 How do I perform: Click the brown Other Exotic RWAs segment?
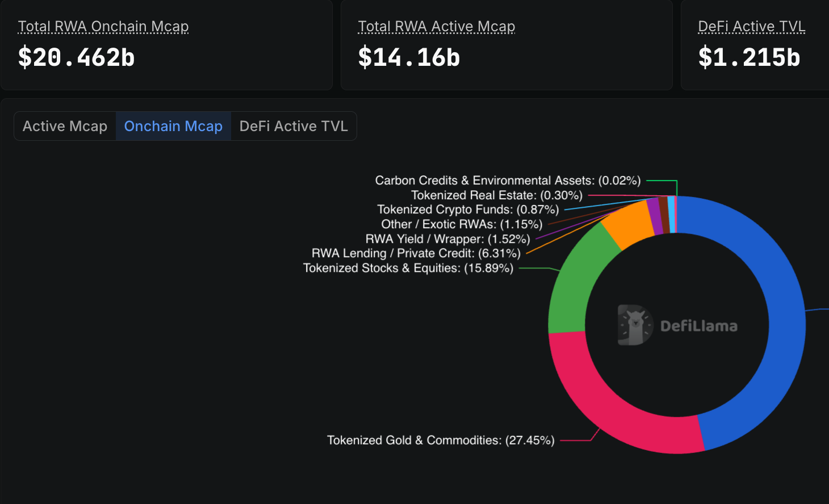pos(663,215)
